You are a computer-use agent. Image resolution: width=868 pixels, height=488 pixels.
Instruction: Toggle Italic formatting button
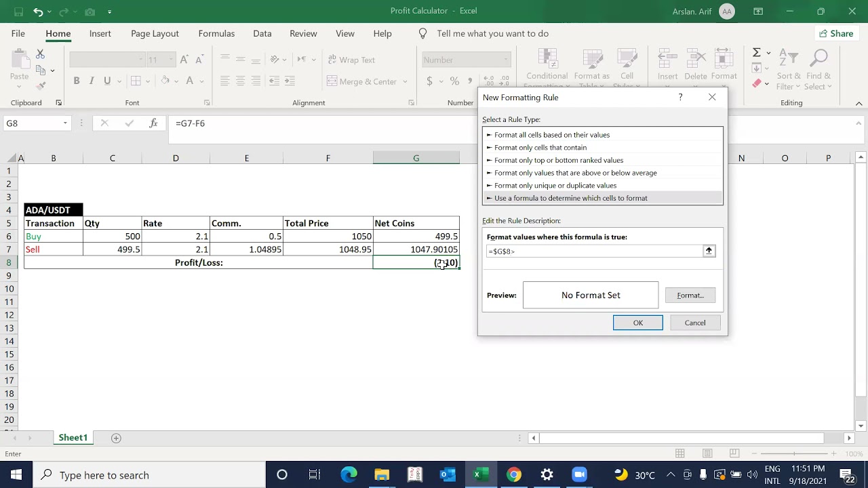tap(92, 81)
